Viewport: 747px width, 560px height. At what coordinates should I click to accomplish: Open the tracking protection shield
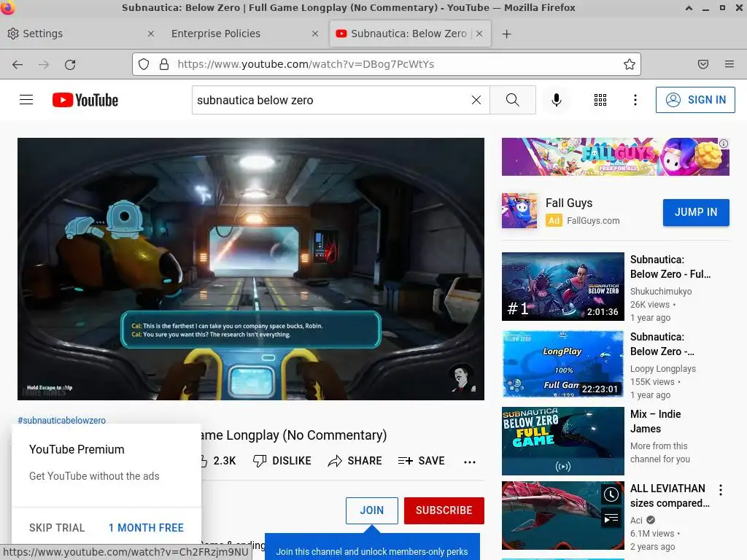coord(144,64)
